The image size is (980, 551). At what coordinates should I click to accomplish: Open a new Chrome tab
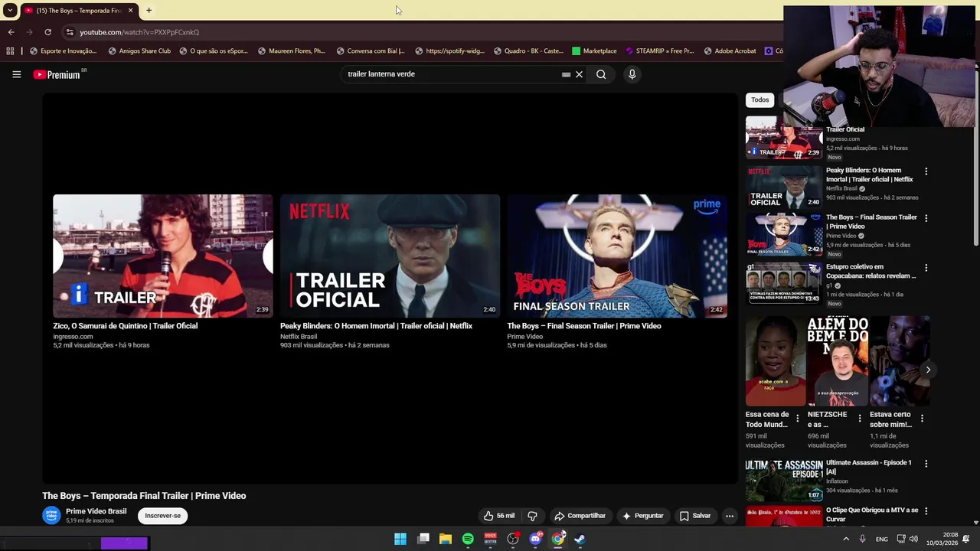pos(149,11)
